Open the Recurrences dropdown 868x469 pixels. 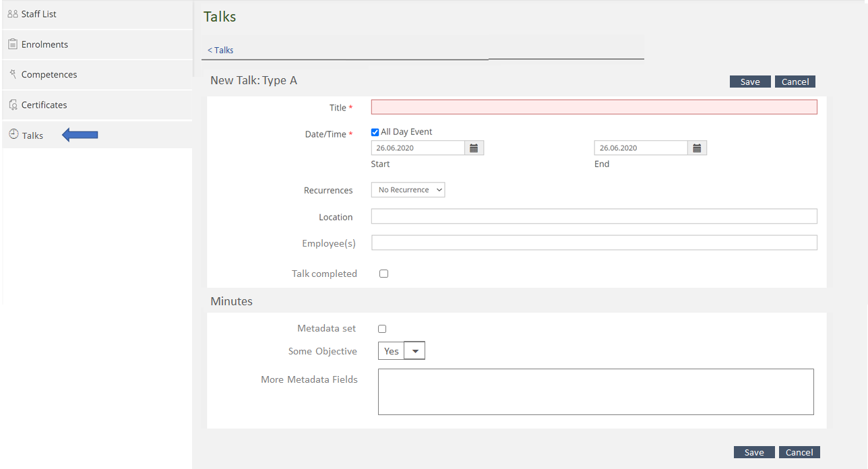point(408,190)
